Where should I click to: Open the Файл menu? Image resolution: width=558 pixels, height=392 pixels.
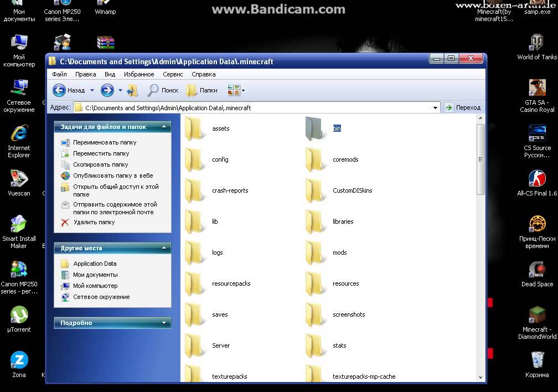pyautogui.click(x=59, y=74)
